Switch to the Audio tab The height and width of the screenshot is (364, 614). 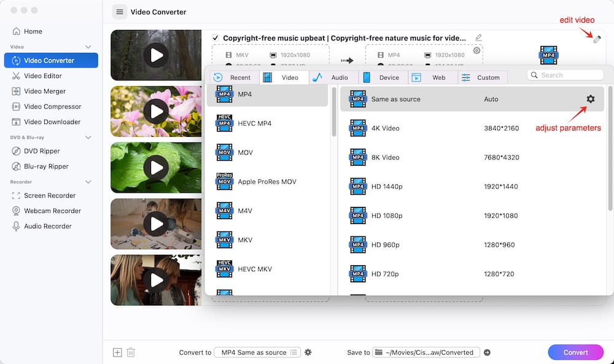pos(333,77)
